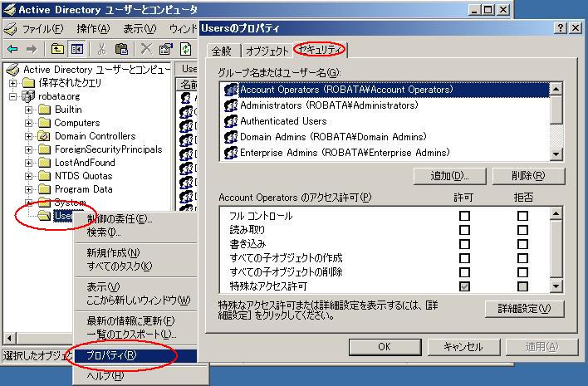The image size is (588, 386).
Task: Click the Builtin folder icon
Action: (x=44, y=110)
